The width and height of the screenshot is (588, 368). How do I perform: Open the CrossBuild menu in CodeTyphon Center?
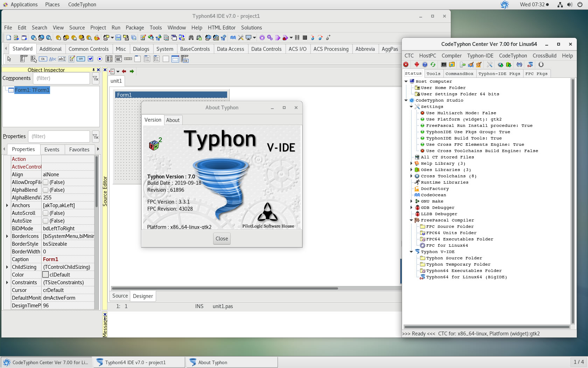click(544, 56)
